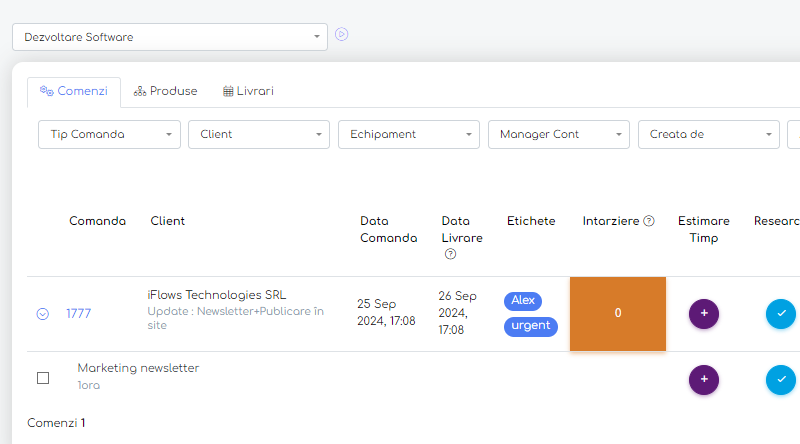Click blue checkmark in order 1777 row

tap(781, 313)
